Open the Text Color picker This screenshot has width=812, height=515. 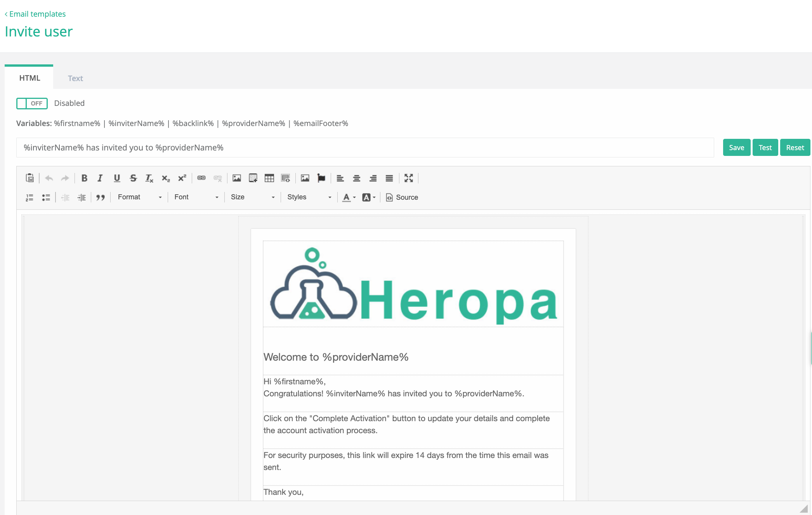click(x=349, y=197)
